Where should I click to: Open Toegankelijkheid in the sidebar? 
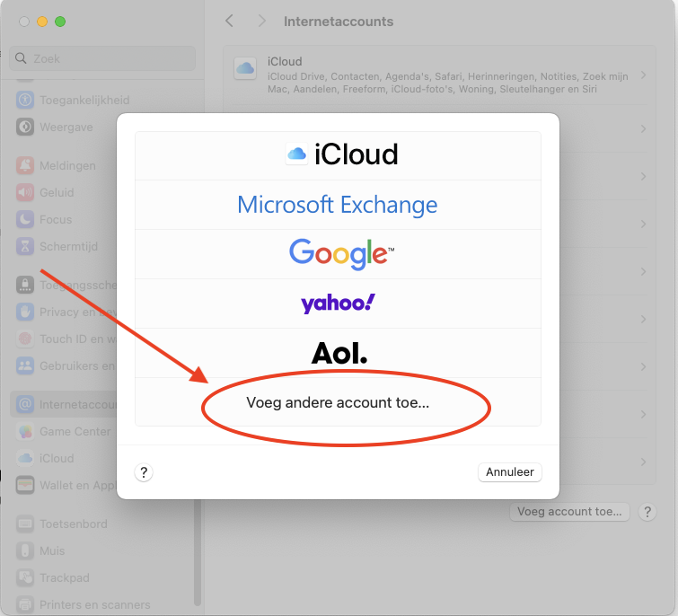point(84,101)
